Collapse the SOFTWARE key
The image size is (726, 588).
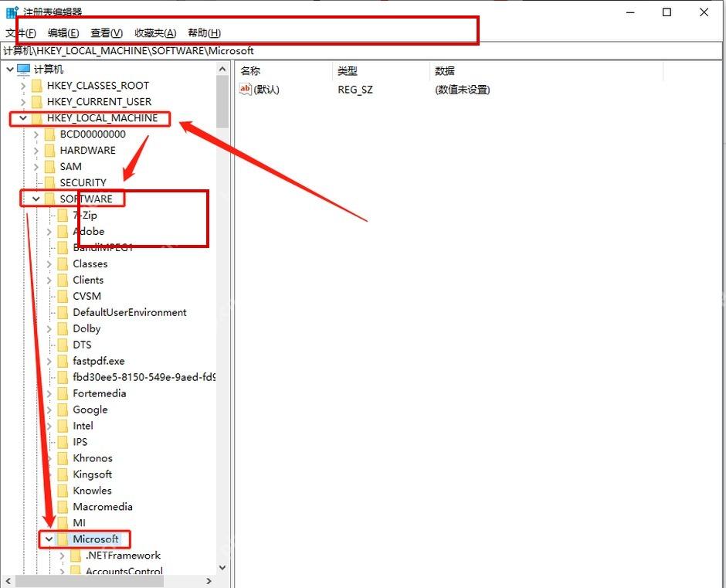[x=36, y=199]
